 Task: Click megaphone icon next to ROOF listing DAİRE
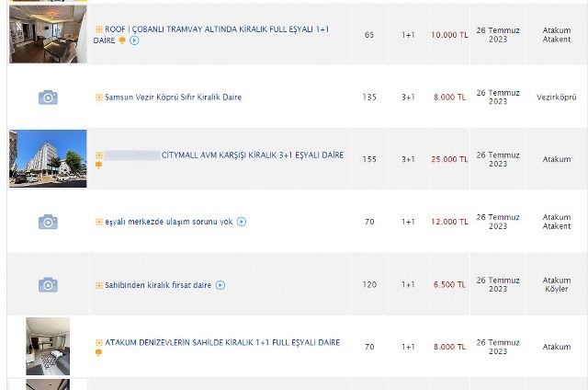(x=122, y=40)
